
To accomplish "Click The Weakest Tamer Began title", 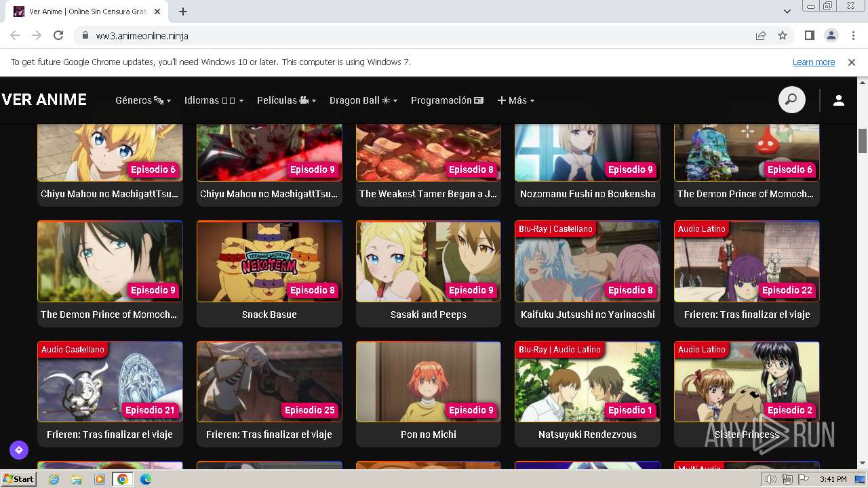I will pos(429,194).
